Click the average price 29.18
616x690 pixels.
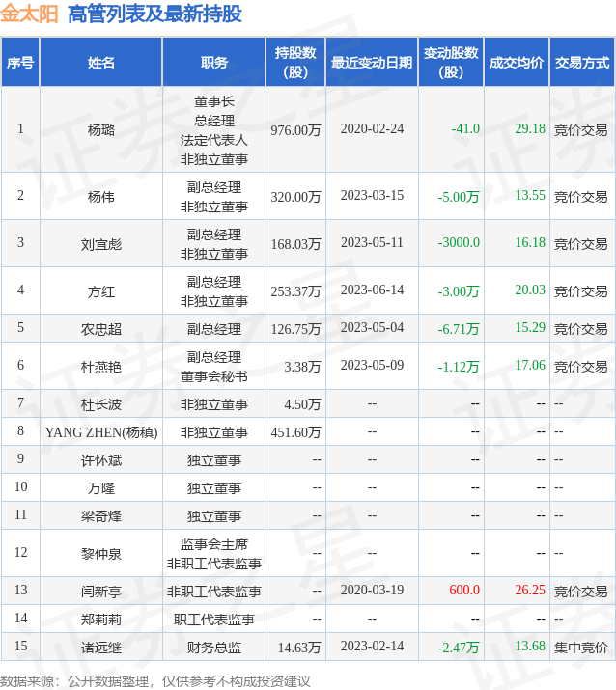(530, 128)
